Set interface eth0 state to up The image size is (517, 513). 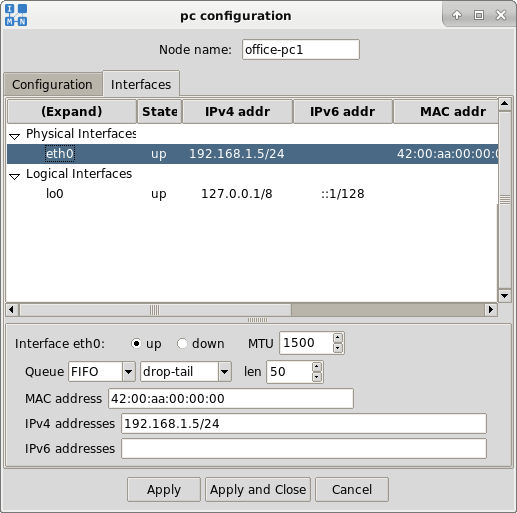click(x=136, y=343)
